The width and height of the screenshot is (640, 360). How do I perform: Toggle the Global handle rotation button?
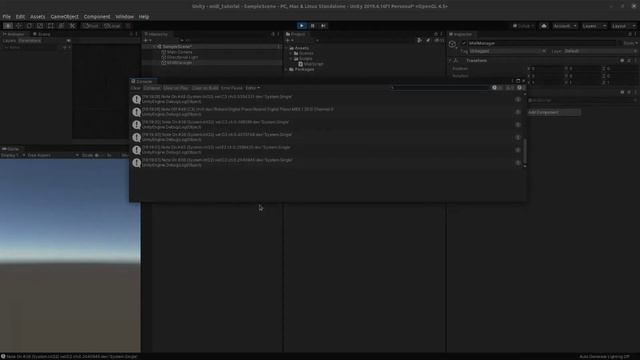pos(112,26)
